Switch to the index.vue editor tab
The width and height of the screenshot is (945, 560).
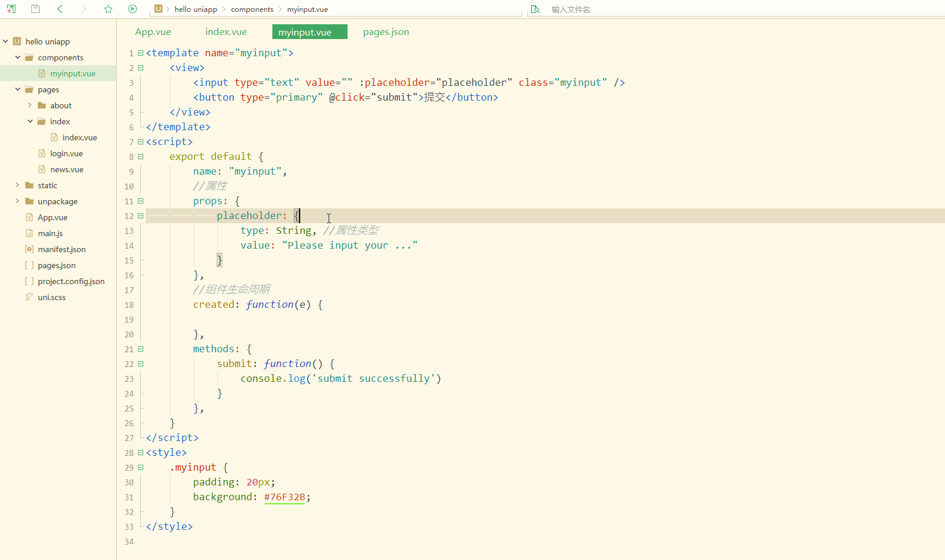click(226, 32)
